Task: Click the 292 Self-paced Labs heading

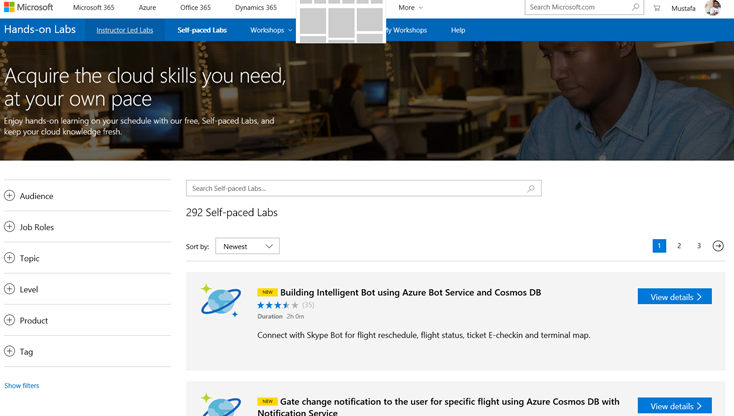Action: click(x=232, y=212)
